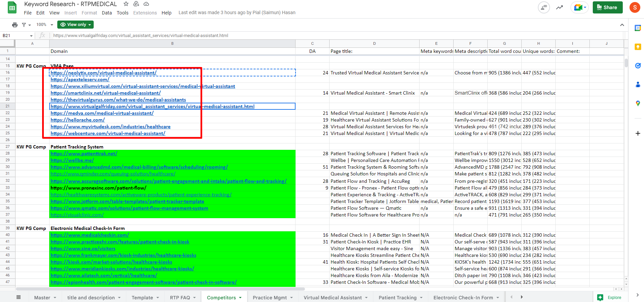Open the Calendar side panel icon

[x=638, y=28]
